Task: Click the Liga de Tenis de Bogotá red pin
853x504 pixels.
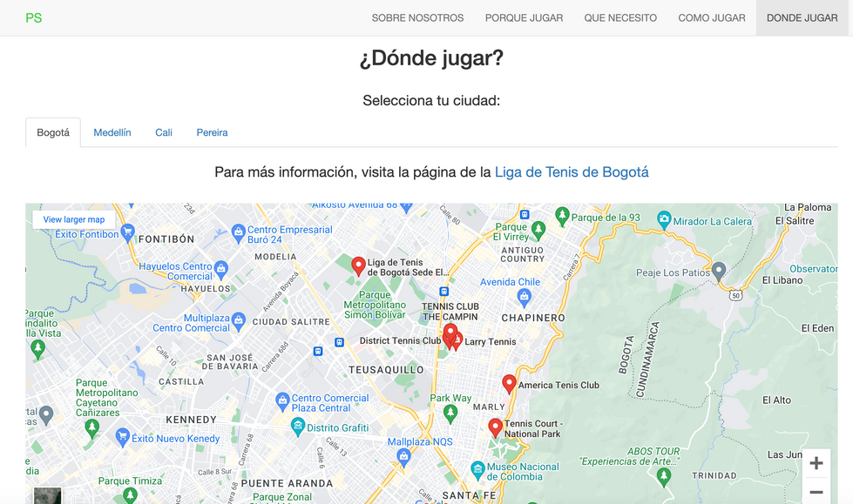Action: click(358, 266)
